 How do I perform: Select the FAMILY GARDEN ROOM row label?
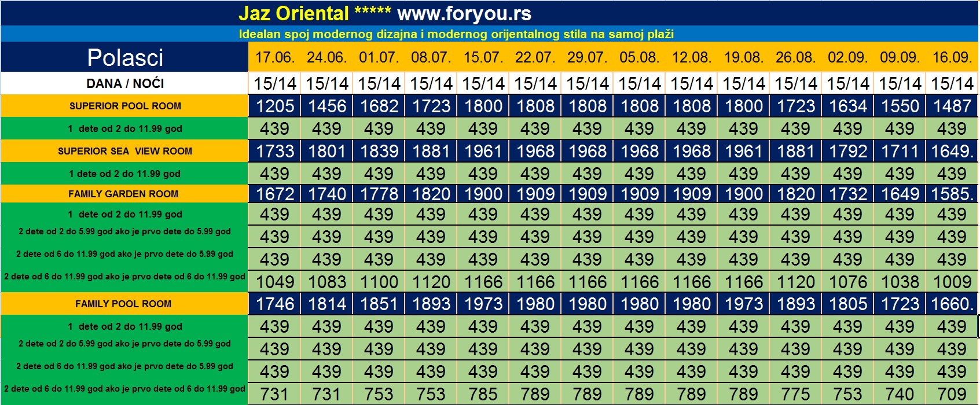pos(123,194)
